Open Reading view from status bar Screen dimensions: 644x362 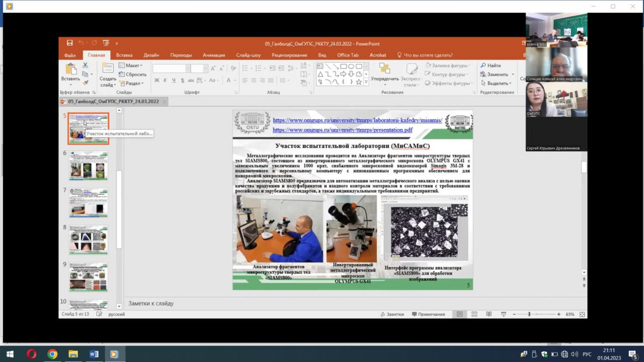tap(488, 314)
